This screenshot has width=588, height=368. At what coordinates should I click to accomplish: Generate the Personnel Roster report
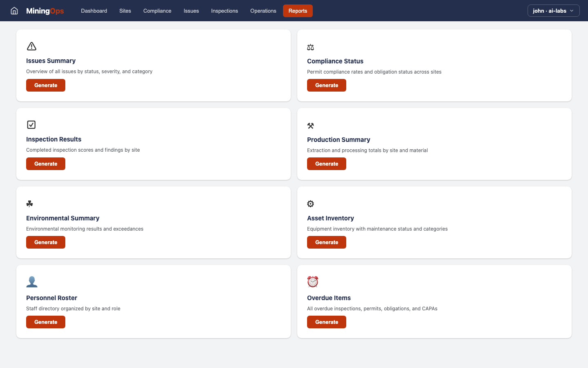[45, 322]
